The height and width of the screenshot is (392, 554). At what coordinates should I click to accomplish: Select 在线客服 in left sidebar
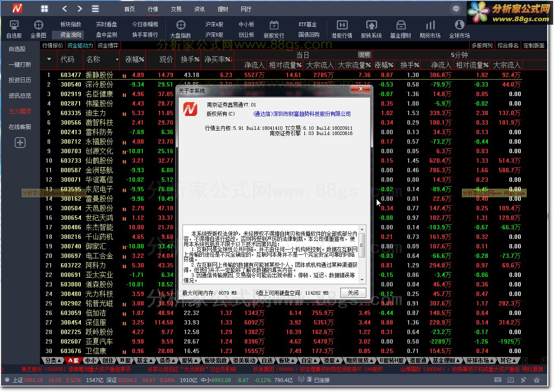click(x=20, y=127)
